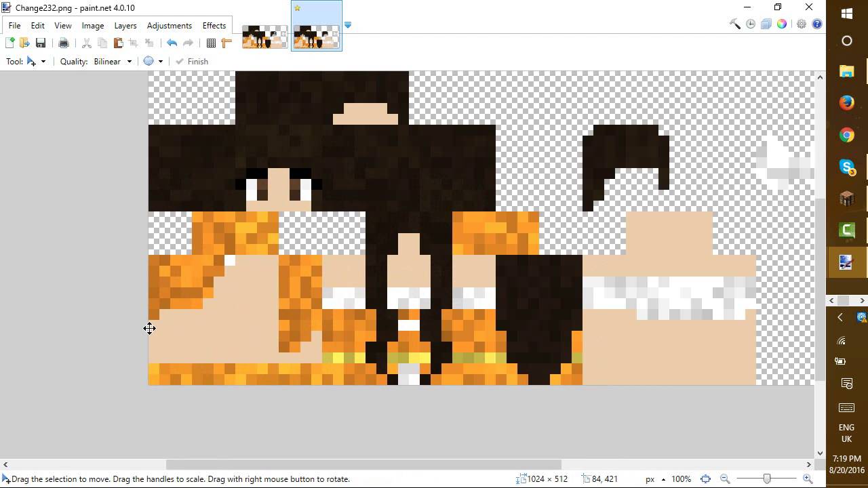Click the Deselect icon in toolbar
The width and height of the screenshot is (868, 488).
pos(149,43)
